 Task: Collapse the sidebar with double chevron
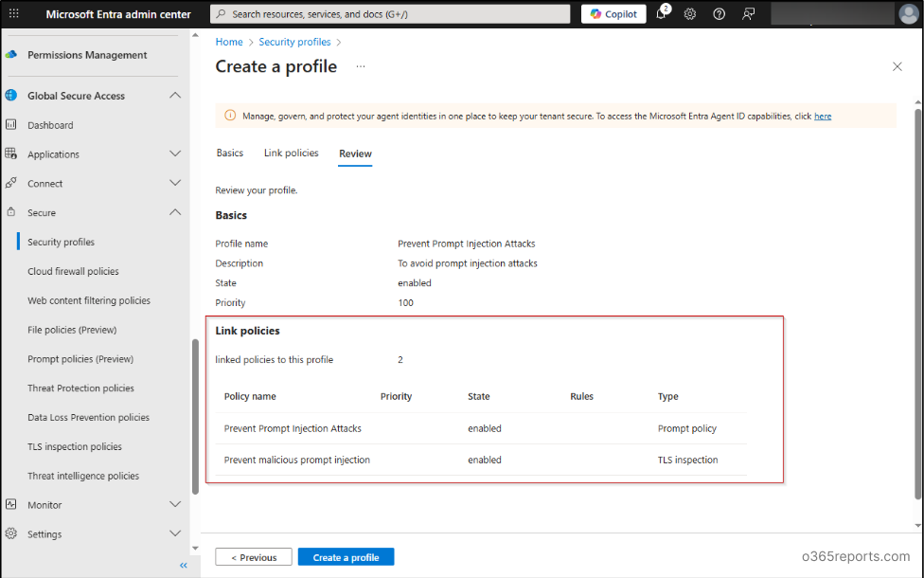tap(184, 565)
